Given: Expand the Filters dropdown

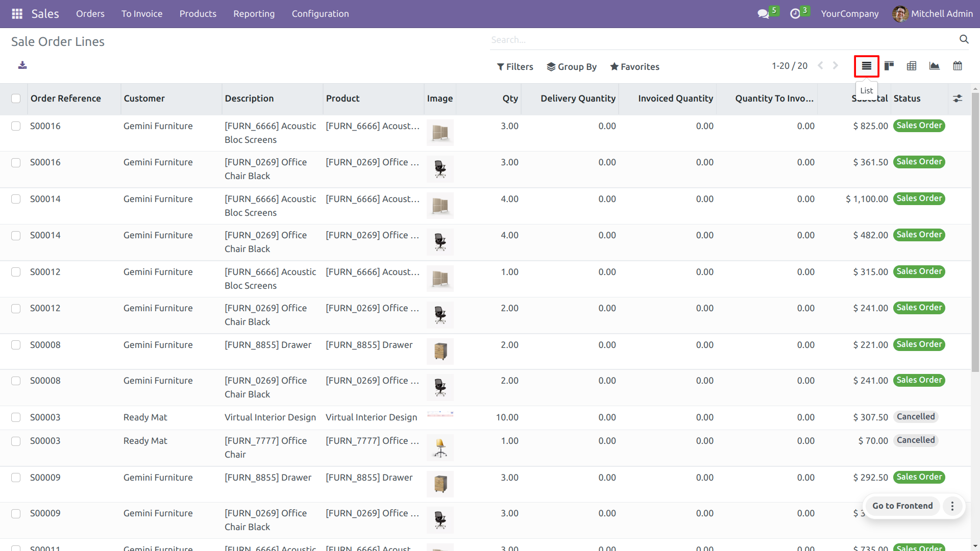Looking at the screenshot, I should pos(515,67).
